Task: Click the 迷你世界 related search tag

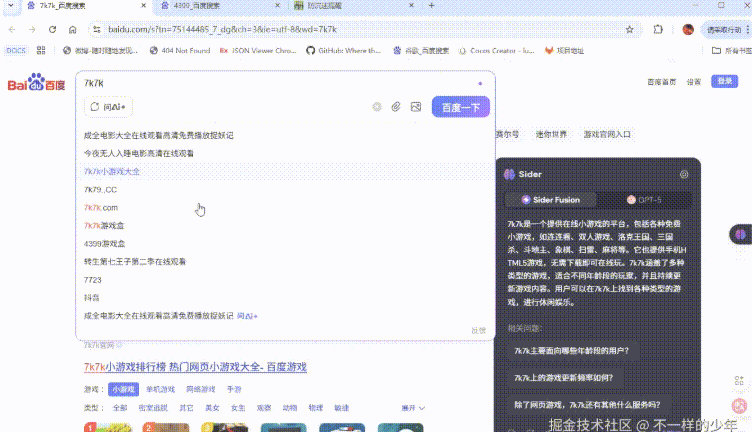Action: coord(551,135)
